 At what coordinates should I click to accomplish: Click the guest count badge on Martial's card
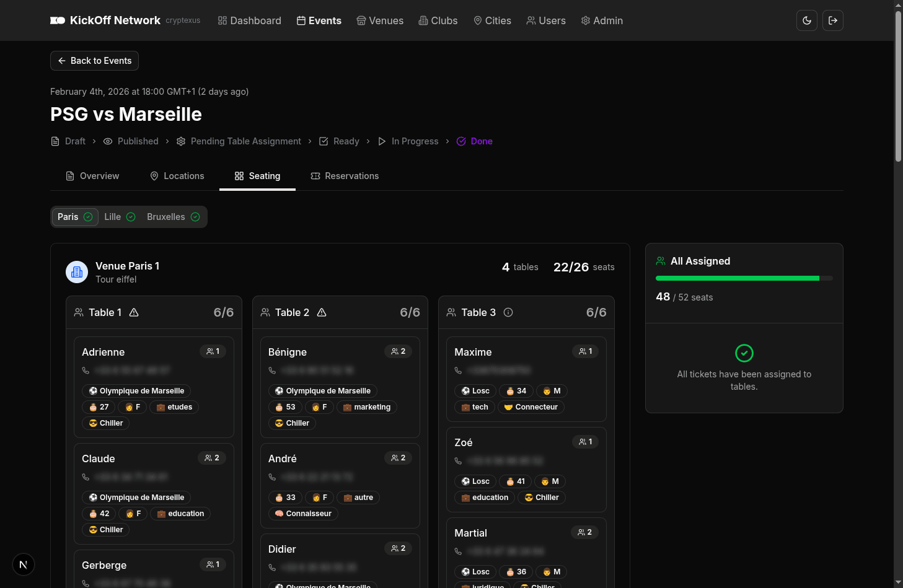click(585, 532)
